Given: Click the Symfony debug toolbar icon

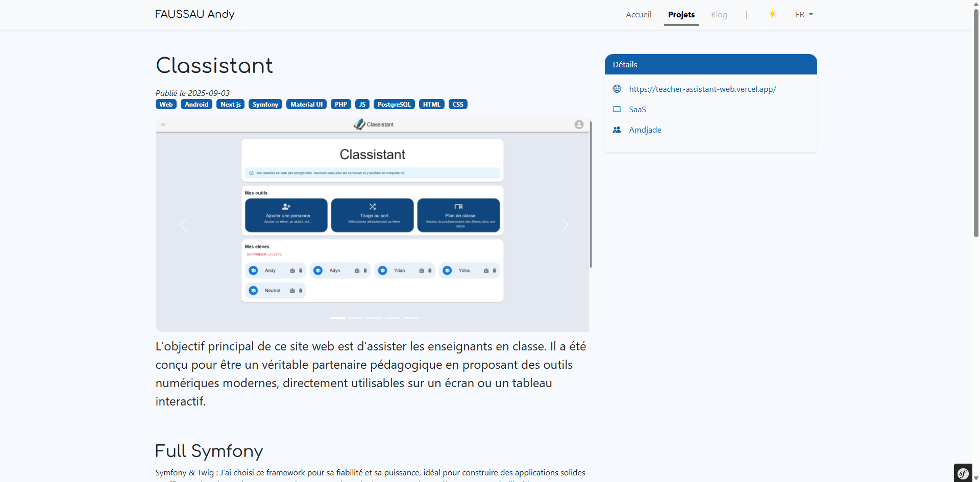Looking at the screenshot, I should tap(963, 473).
